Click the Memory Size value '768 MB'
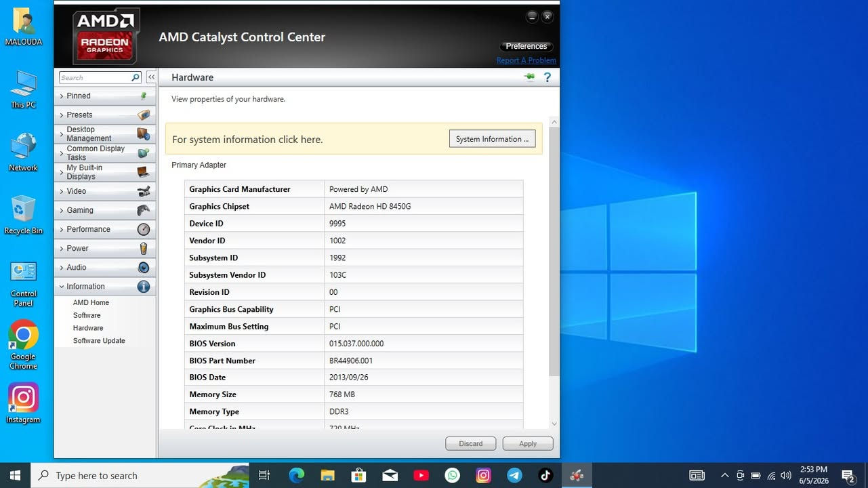The height and width of the screenshot is (488, 868). point(342,394)
